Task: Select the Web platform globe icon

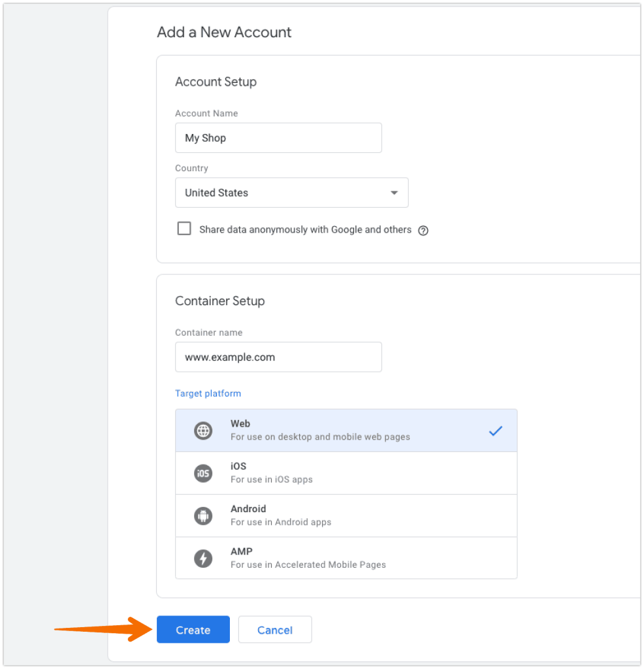Action: point(203,431)
